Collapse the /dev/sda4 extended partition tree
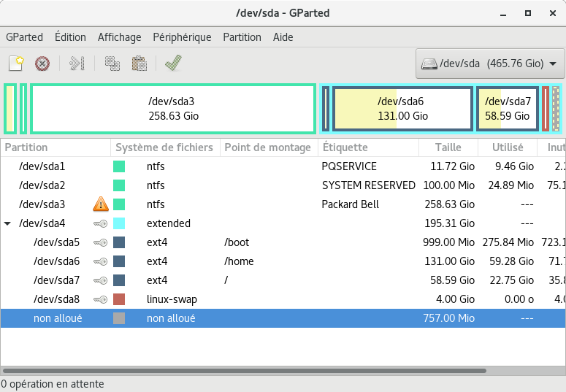This screenshot has height=392, width=566. tap(7, 223)
